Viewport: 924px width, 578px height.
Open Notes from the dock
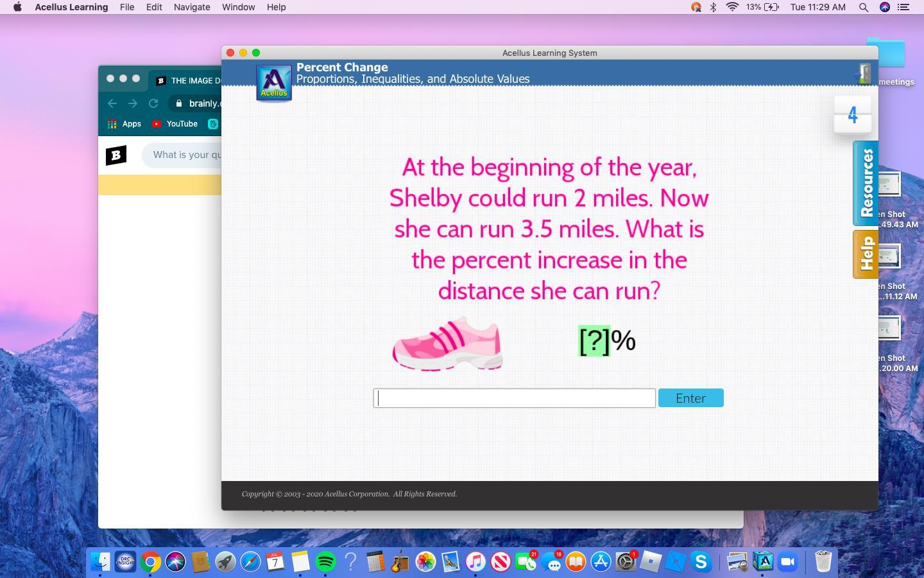[300, 562]
